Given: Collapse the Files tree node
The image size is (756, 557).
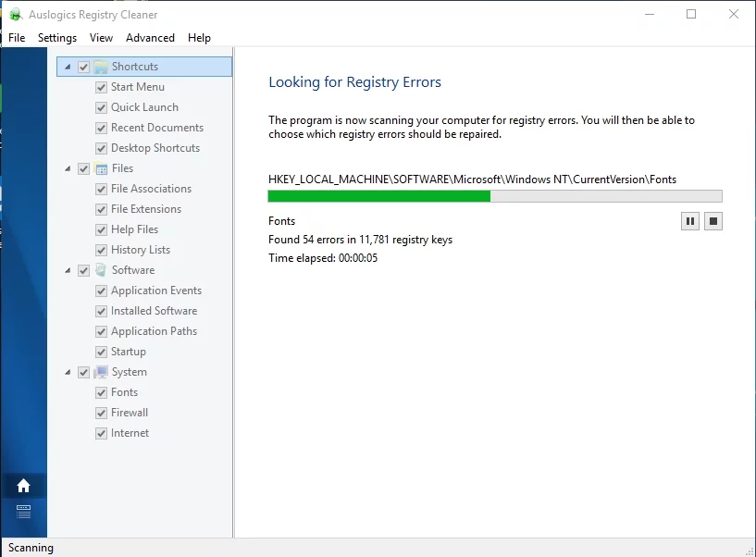Looking at the screenshot, I should tap(68, 168).
